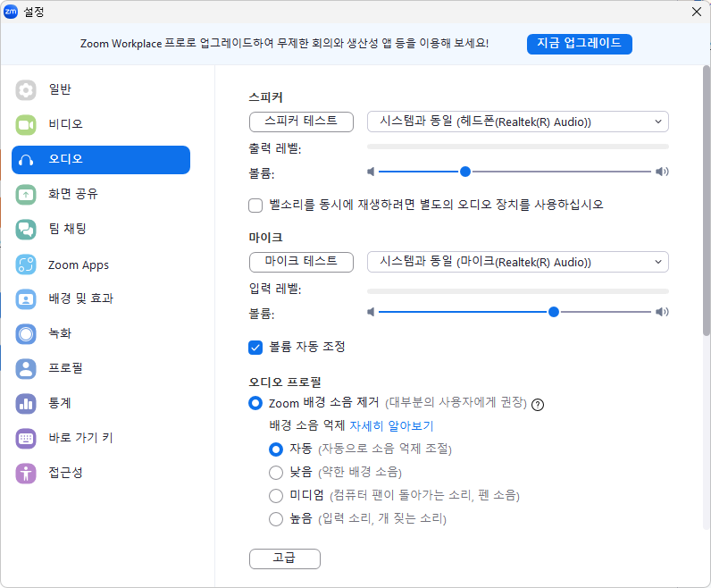Choose 낮음 noise suppression option
The image size is (711, 588).
point(276,473)
